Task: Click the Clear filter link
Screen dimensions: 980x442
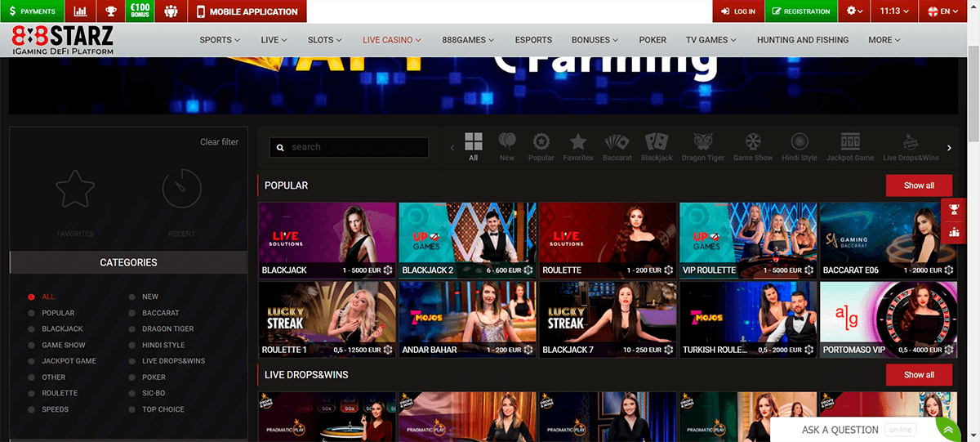Action: pos(220,142)
